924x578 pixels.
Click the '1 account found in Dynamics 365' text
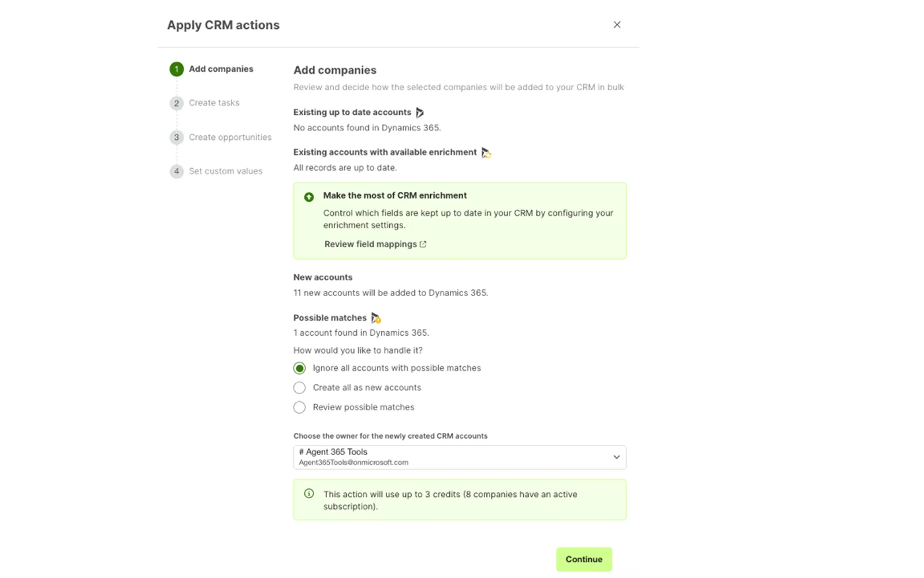361,333
